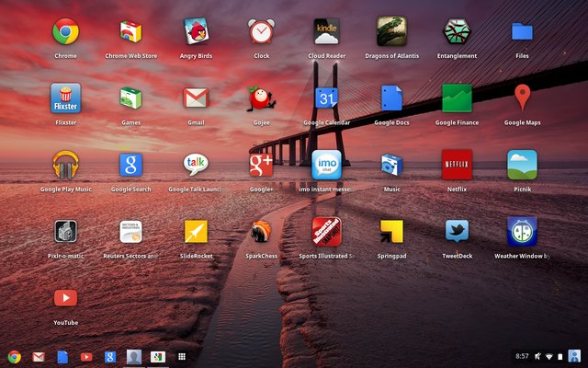The width and height of the screenshot is (588, 368).
Task: Launch the Gojee app
Action: pyautogui.click(x=261, y=98)
